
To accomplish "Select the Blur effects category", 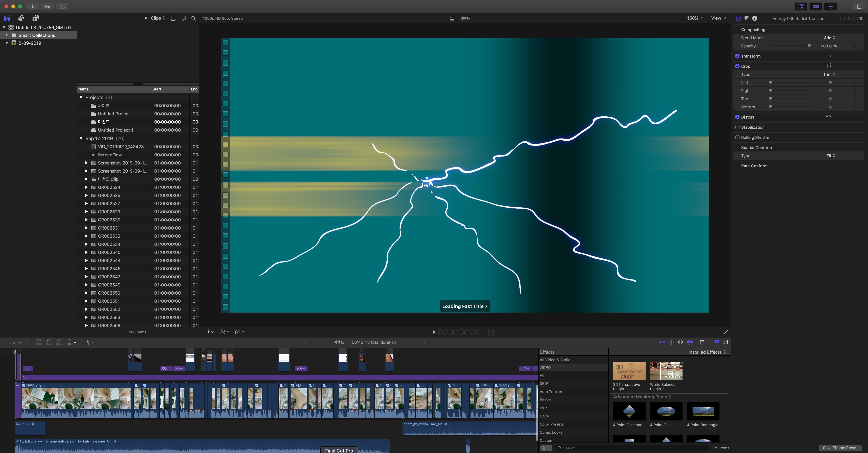I will point(543,408).
